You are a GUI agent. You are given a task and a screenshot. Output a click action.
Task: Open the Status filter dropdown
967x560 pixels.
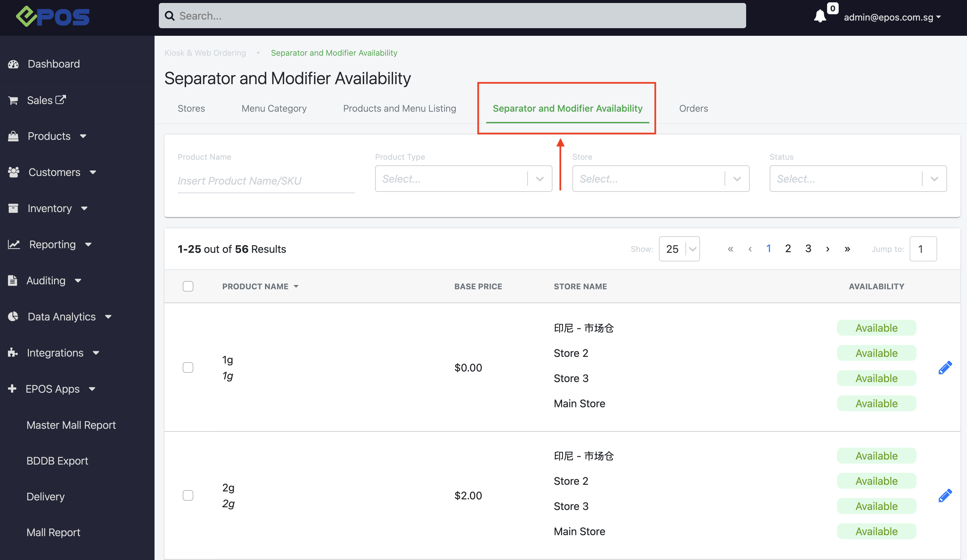858,179
